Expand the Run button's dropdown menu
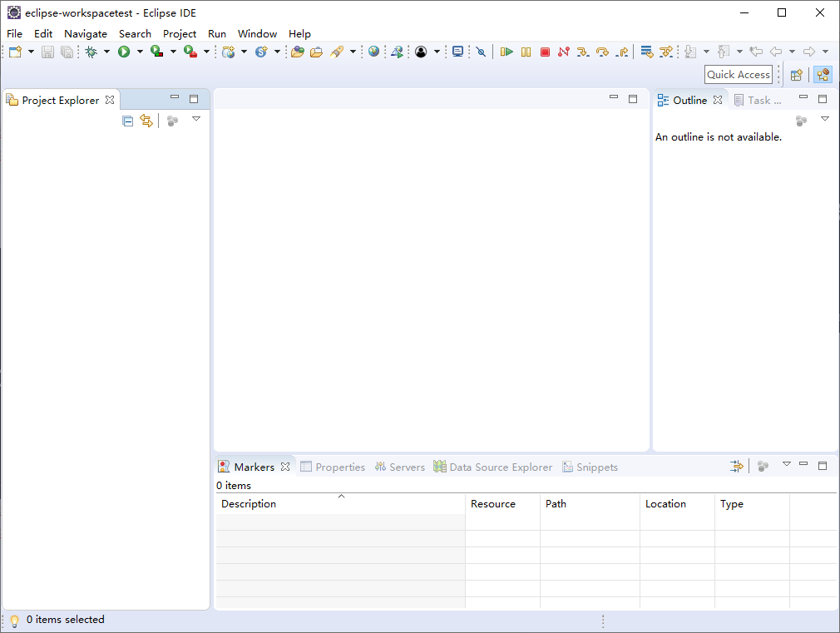840x633 pixels. (138, 51)
